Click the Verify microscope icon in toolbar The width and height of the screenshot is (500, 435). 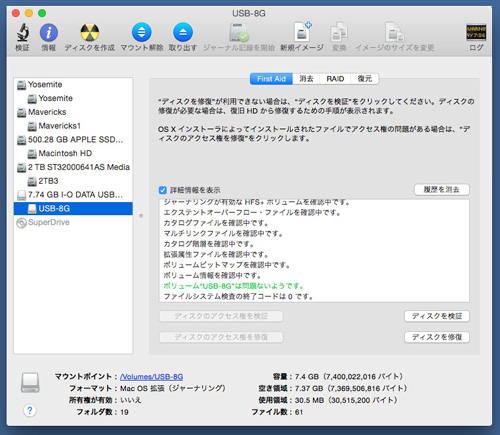[x=22, y=33]
